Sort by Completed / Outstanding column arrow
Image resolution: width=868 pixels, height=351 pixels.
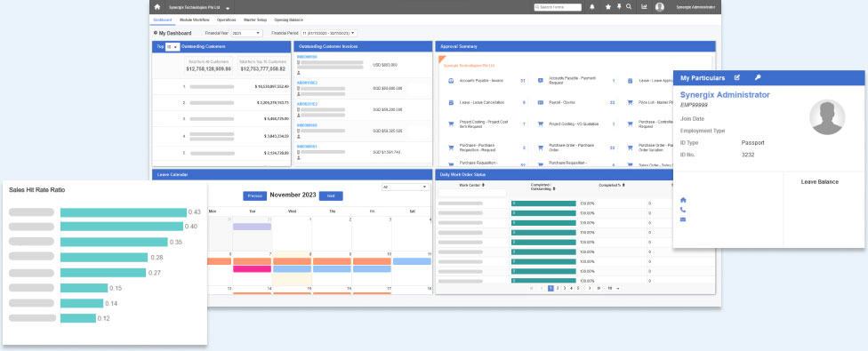[554, 189]
